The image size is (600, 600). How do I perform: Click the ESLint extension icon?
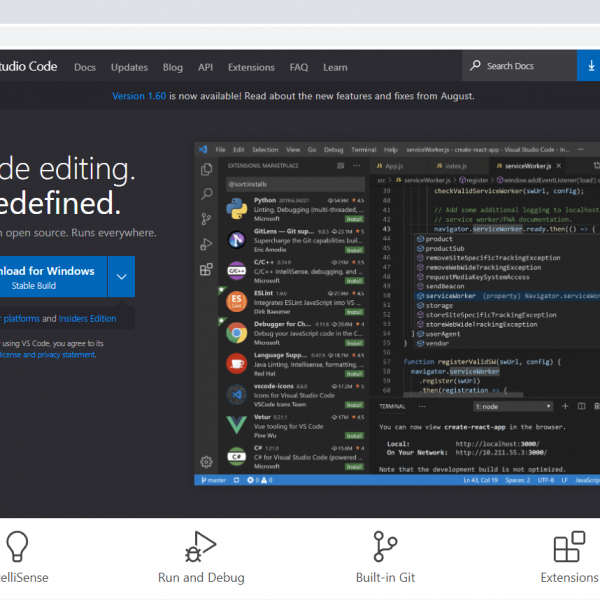236,300
